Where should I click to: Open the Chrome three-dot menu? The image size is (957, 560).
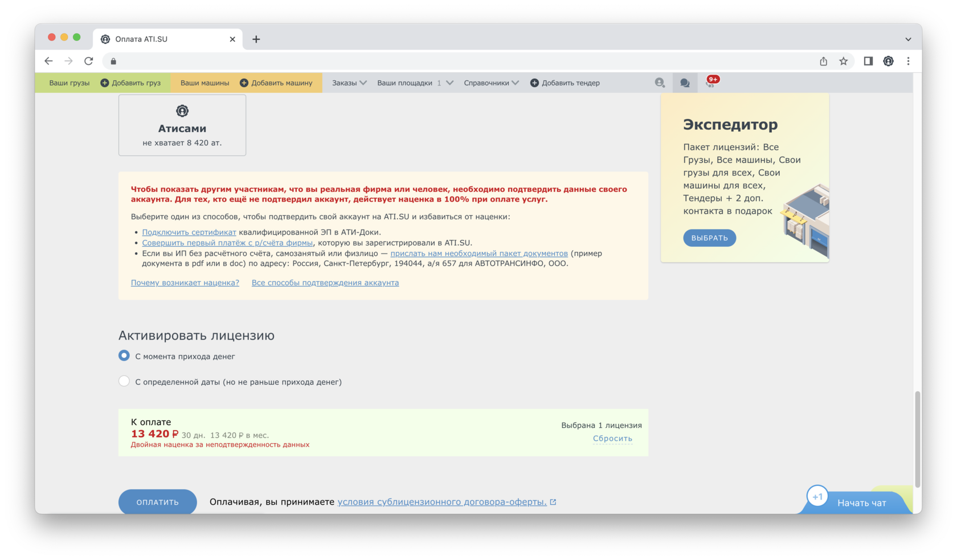click(x=908, y=61)
